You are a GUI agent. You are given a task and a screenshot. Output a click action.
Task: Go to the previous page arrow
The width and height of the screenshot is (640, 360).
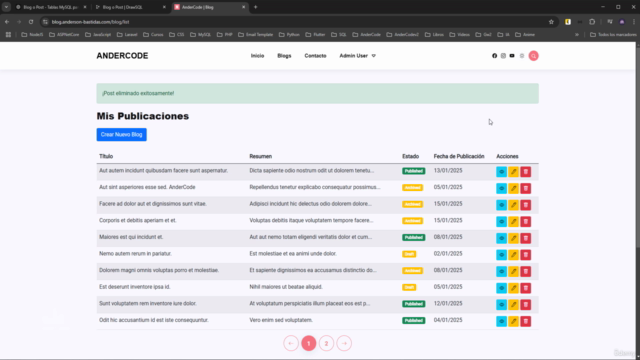pyautogui.click(x=291, y=344)
